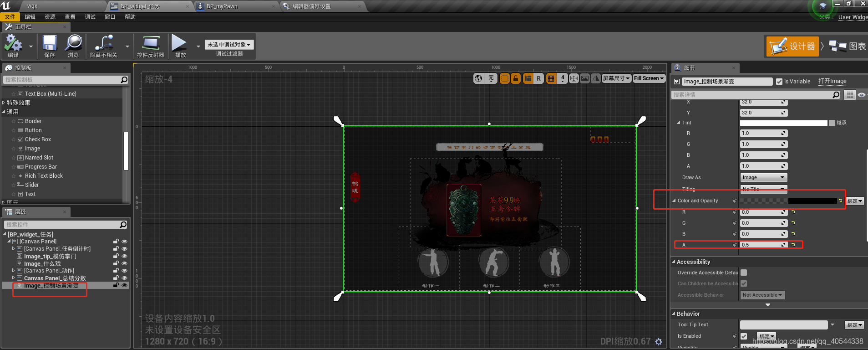Open the 编辑 edit menu
The width and height of the screenshot is (868, 350).
[30, 17]
